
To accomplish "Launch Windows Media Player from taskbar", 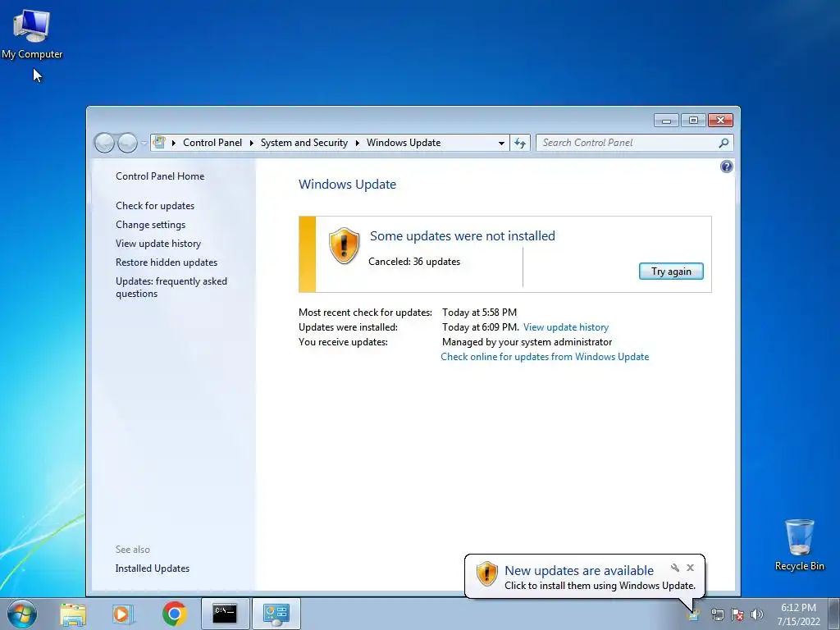I will 123,614.
